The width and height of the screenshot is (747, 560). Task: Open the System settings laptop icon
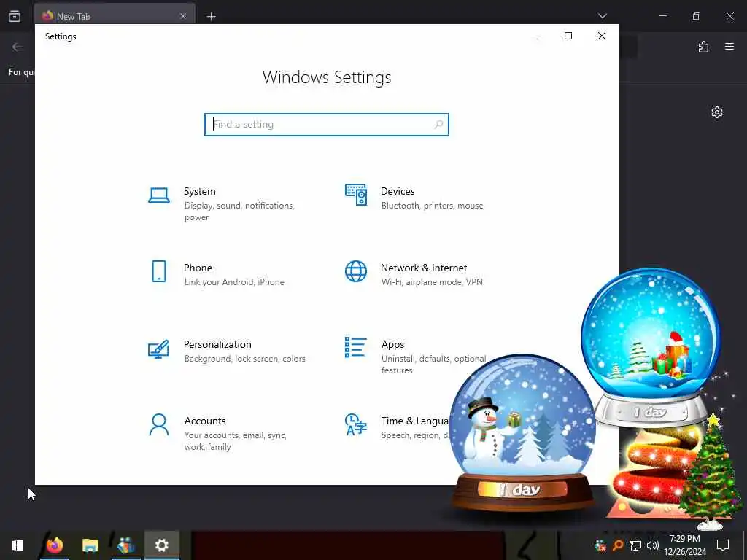click(158, 195)
